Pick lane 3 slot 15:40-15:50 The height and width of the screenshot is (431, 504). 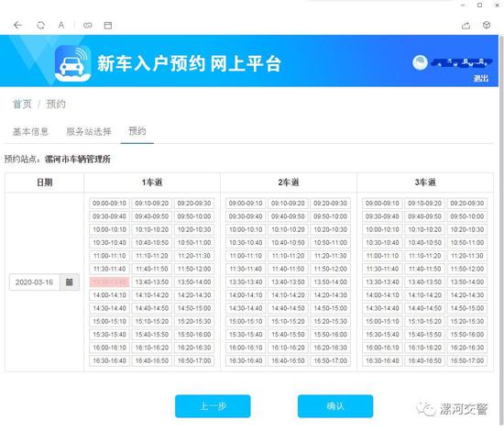pos(424,335)
